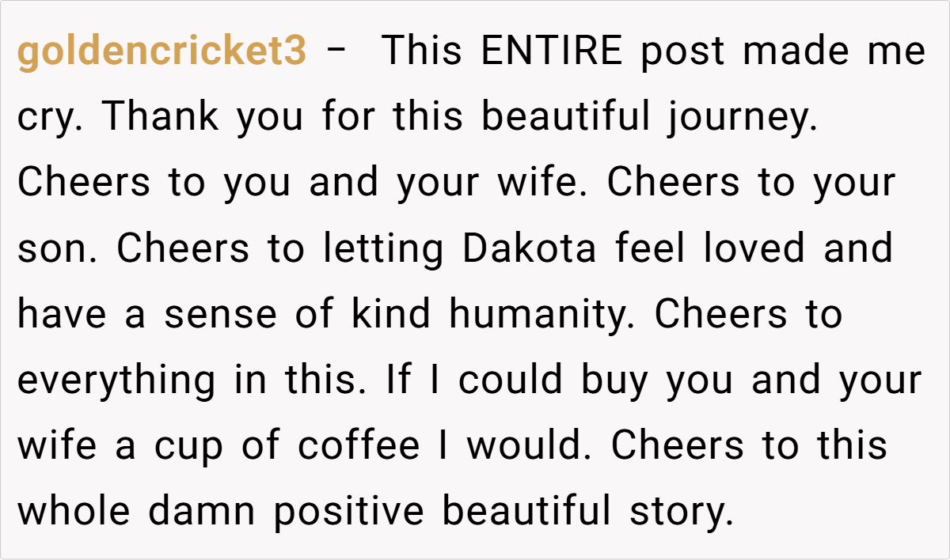Click the word coffee
The width and height of the screenshot is (950, 560).
(x=359, y=446)
